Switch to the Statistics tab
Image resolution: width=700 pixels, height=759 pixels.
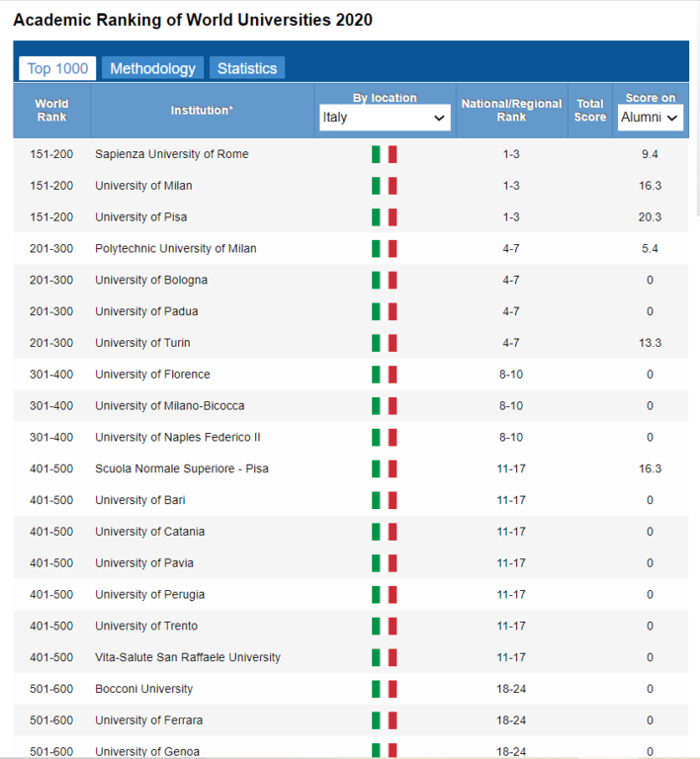247,68
